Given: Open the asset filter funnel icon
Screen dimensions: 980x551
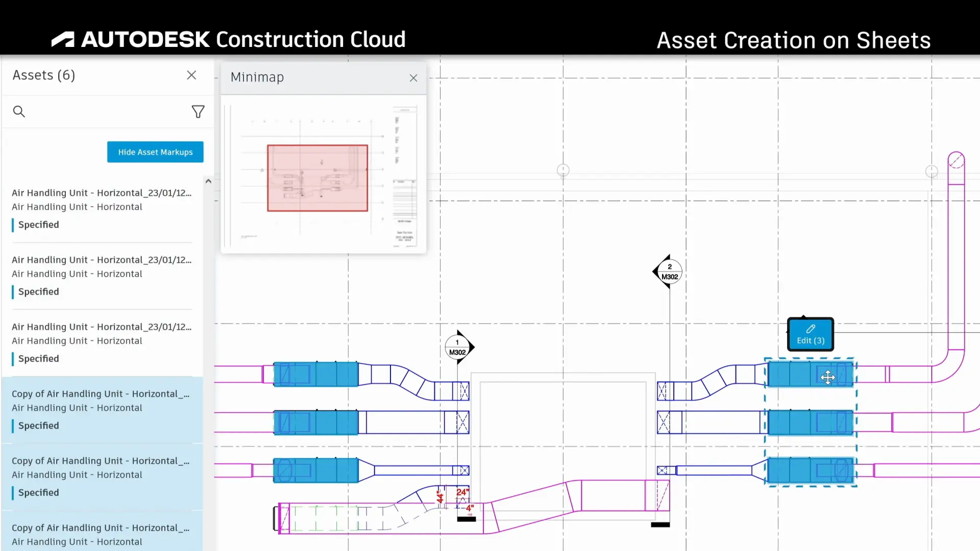Looking at the screenshot, I should [198, 111].
